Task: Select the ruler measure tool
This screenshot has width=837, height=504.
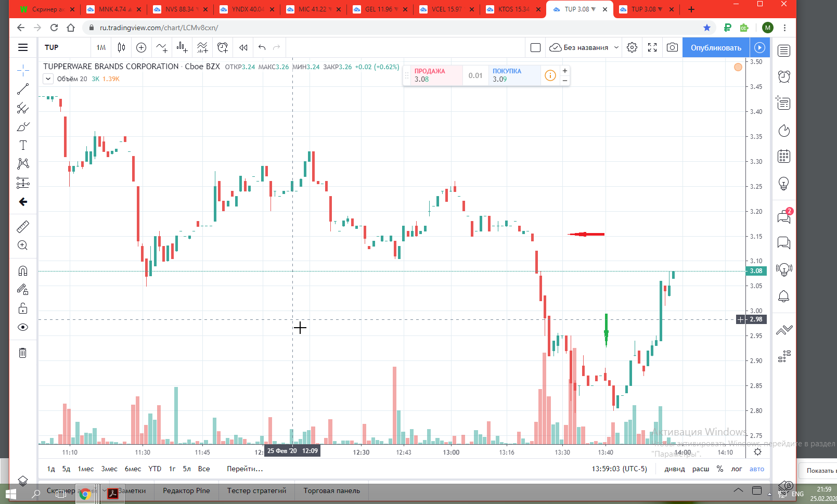Action: point(23,227)
